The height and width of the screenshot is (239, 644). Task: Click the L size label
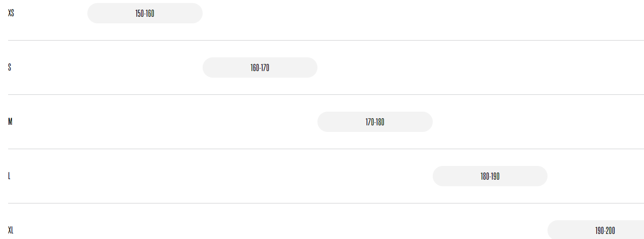click(x=9, y=176)
